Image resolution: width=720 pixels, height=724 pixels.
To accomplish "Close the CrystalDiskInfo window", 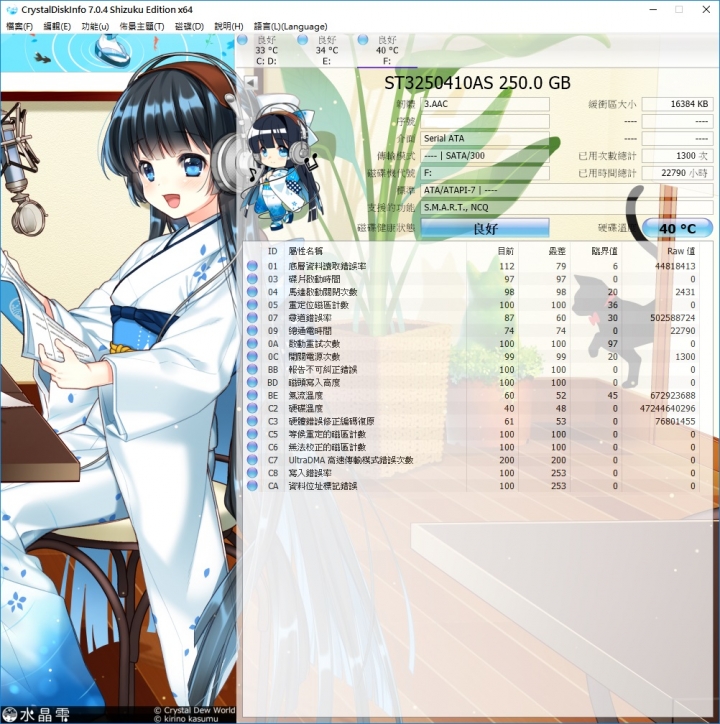I will click(706, 10).
